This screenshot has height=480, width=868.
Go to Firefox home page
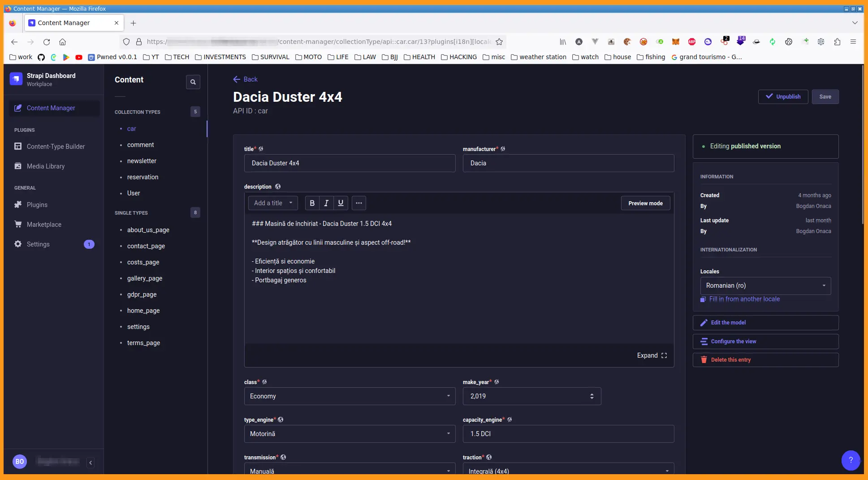[63, 42]
